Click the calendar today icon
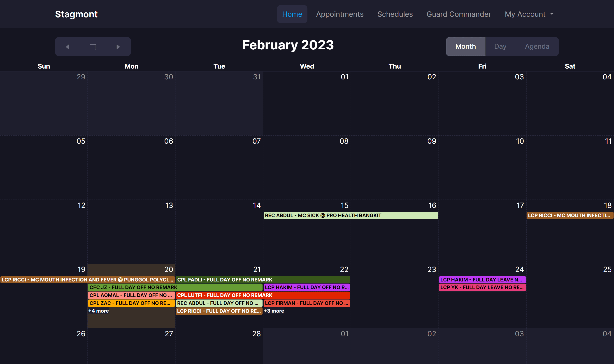 (93, 47)
